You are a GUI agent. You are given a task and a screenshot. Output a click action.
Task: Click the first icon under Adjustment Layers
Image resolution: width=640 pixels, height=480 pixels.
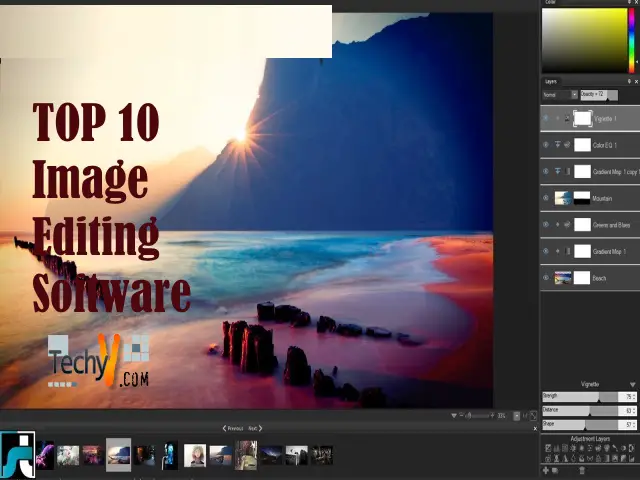click(x=546, y=448)
